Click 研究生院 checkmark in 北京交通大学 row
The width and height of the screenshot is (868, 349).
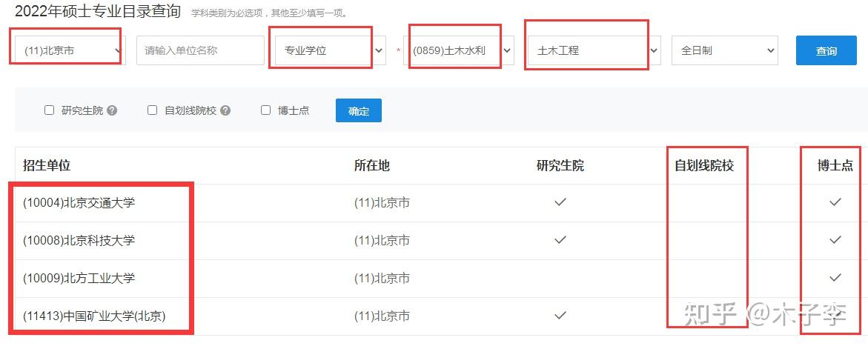(x=560, y=202)
